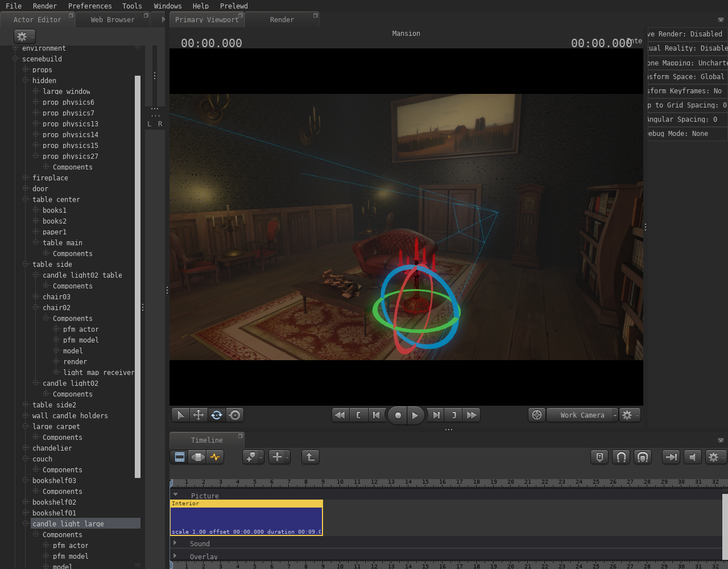Undock the Actor Editor tab float icon

click(71, 16)
